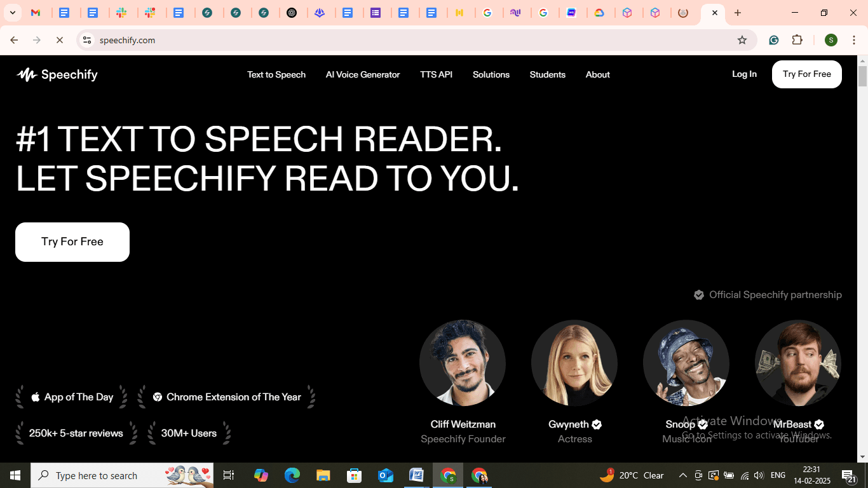Open Chrome's three-dot menu
The image size is (868, 488).
pos(855,40)
